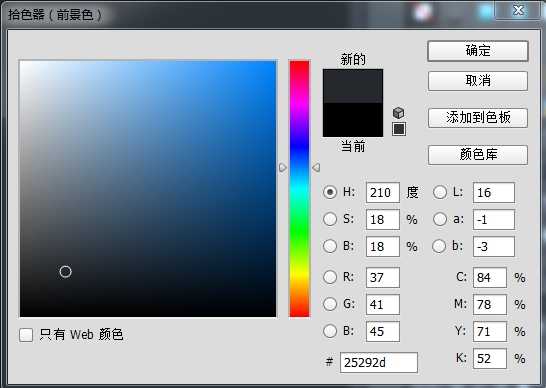
Task: Click the new color swatch (新的)
Action: tap(353, 86)
